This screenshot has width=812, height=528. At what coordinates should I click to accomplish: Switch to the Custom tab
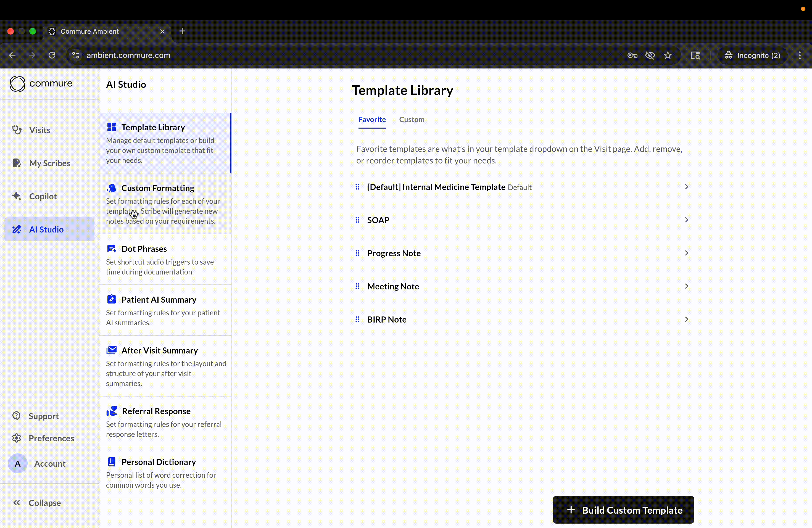pyautogui.click(x=412, y=119)
